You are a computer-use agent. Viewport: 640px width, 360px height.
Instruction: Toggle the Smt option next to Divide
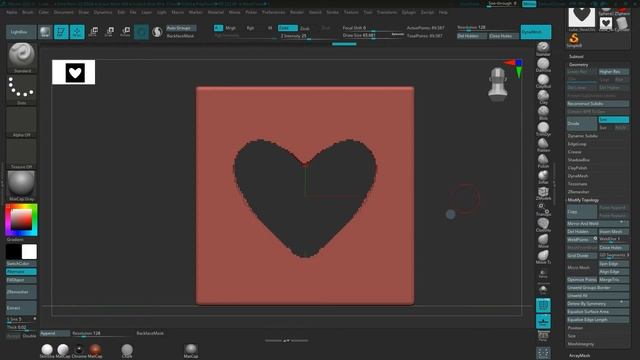(x=613, y=120)
